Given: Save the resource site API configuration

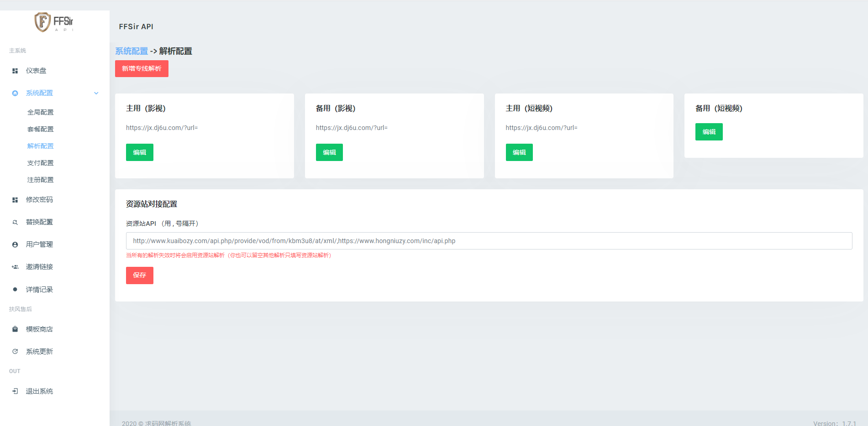Looking at the screenshot, I should (139, 275).
